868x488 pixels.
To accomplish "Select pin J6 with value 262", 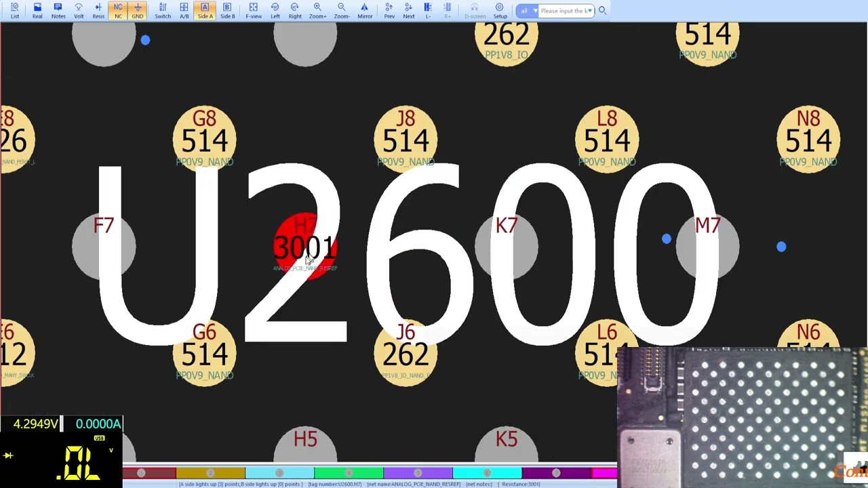I will 406,352.
